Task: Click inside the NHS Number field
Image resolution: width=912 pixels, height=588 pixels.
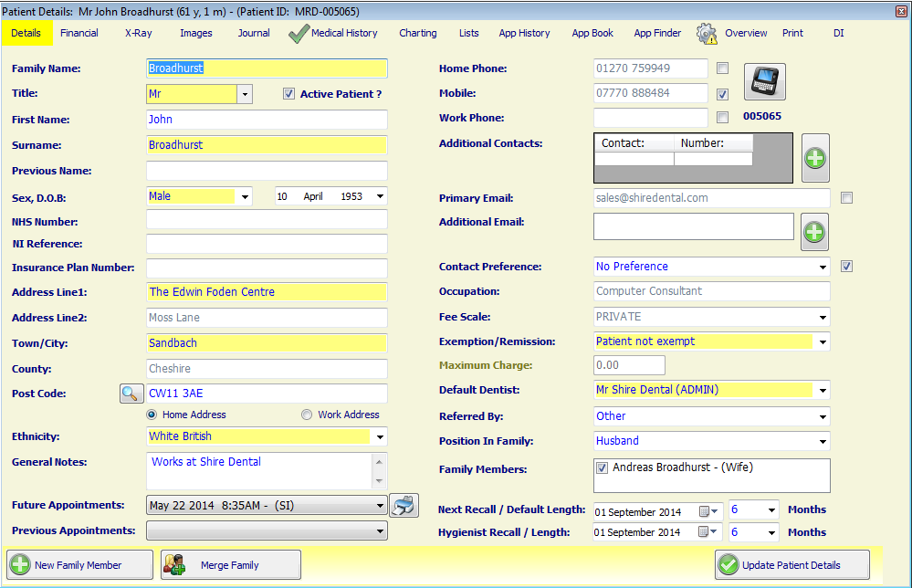Action: tap(265, 219)
